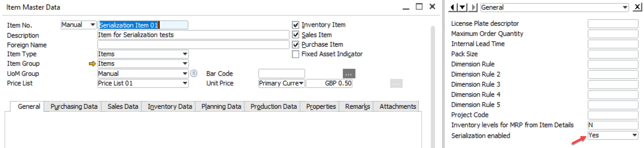Expand the Serialization enabled dropdown
The image size is (644, 148).
point(634,135)
